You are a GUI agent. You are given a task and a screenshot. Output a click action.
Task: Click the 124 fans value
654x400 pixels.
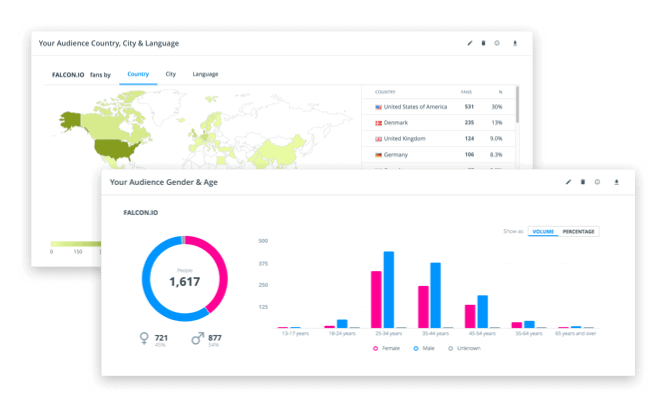click(x=469, y=138)
